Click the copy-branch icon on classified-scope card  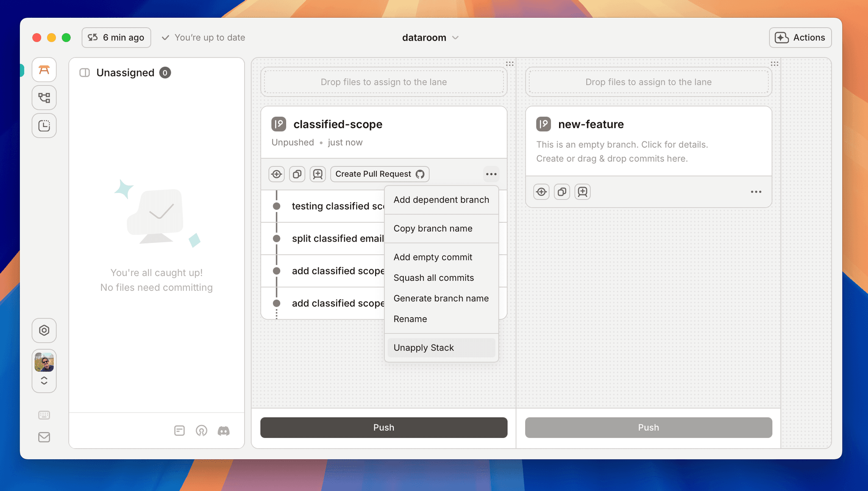tap(297, 174)
